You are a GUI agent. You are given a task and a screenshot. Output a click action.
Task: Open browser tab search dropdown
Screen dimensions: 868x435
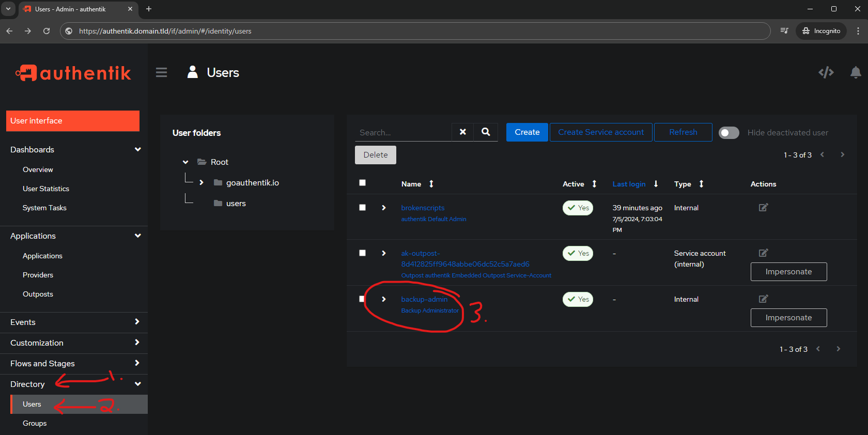click(8, 9)
